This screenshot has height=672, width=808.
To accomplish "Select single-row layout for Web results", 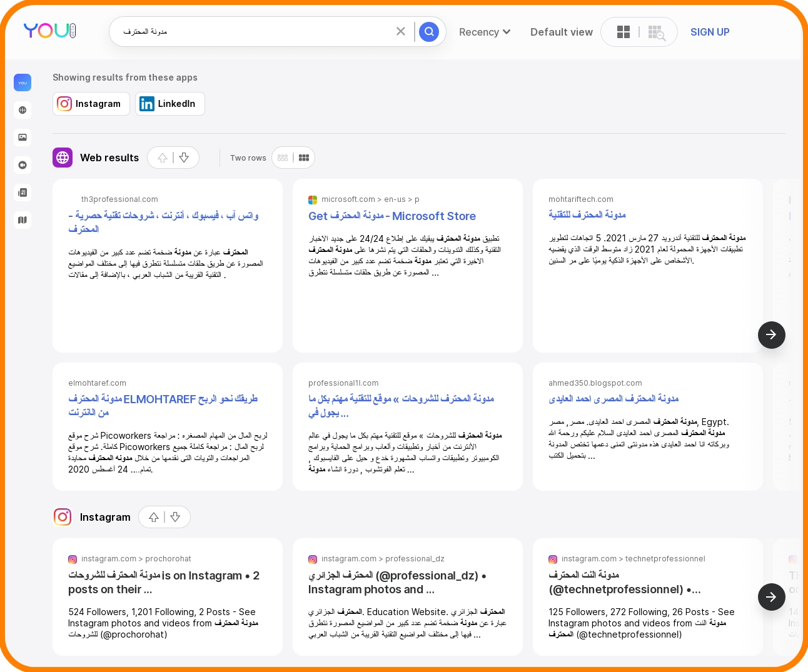I will point(283,158).
